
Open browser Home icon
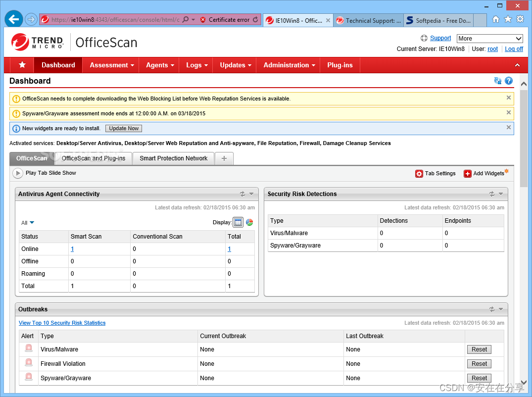click(x=496, y=19)
